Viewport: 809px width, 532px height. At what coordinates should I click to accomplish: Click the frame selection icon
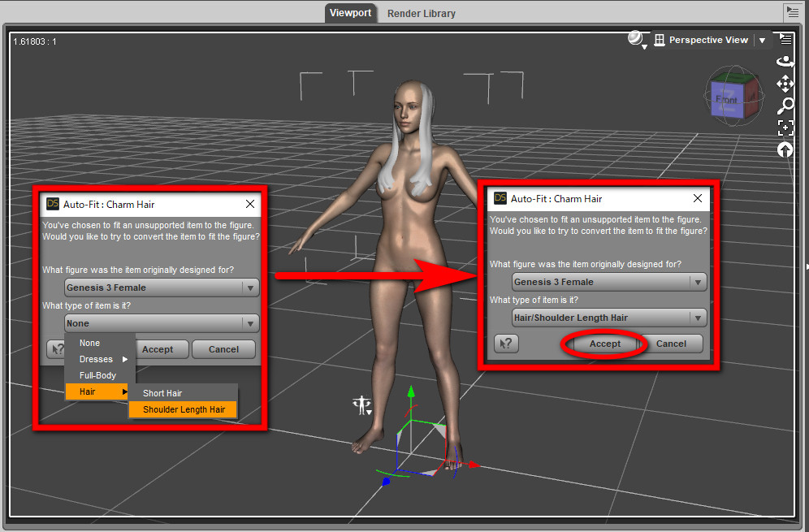pyautogui.click(x=785, y=128)
